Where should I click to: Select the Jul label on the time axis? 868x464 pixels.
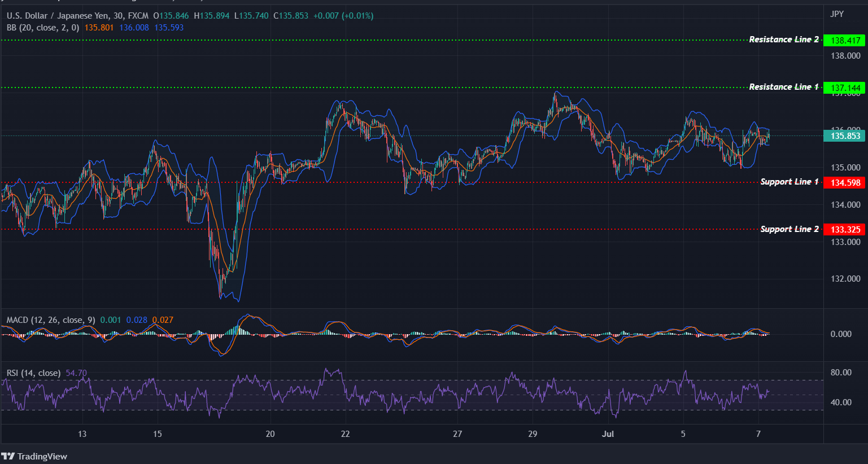click(x=608, y=435)
